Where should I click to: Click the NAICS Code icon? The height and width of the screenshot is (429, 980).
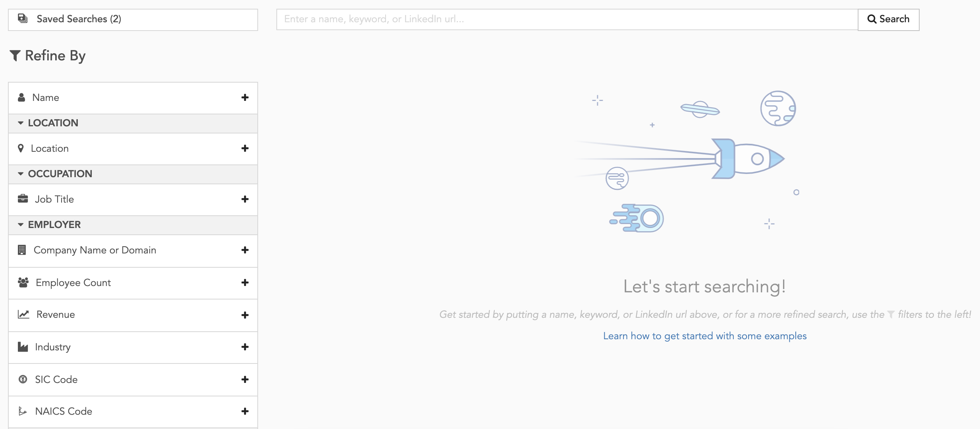[x=23, y=411]
